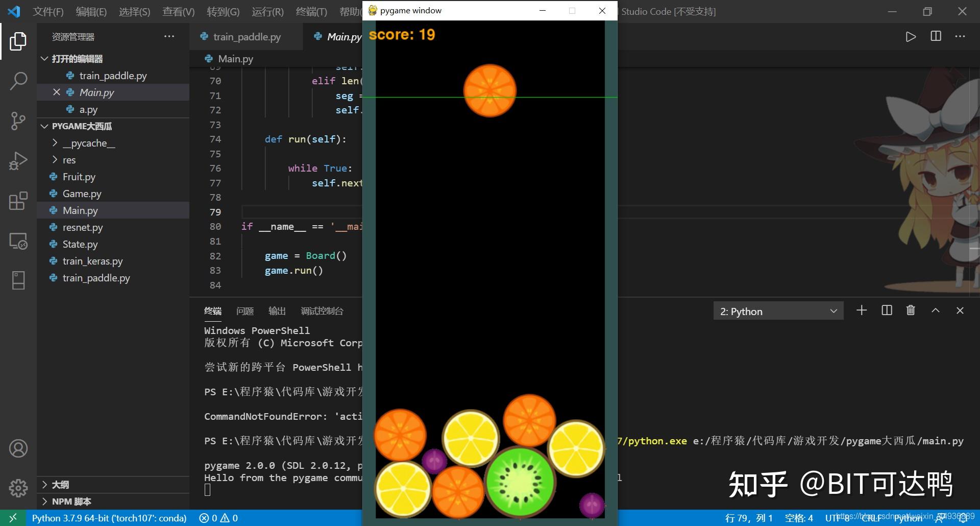Screen dimensions: 980x526
Task: Kill the terminal with trash icon
Action: [x=911, y=310]
